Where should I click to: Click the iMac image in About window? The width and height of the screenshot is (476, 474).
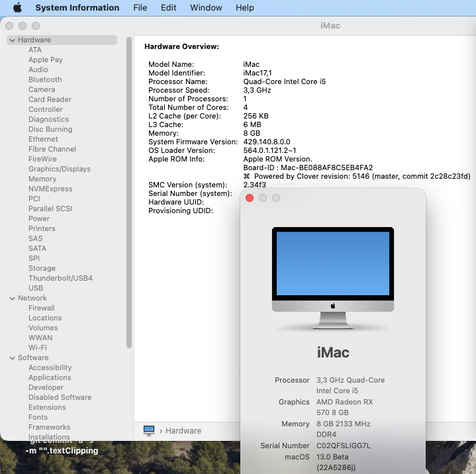[333, 278]
